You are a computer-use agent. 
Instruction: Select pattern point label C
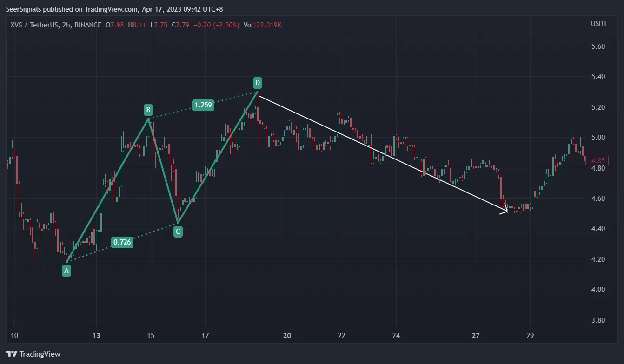coord(178,231)
